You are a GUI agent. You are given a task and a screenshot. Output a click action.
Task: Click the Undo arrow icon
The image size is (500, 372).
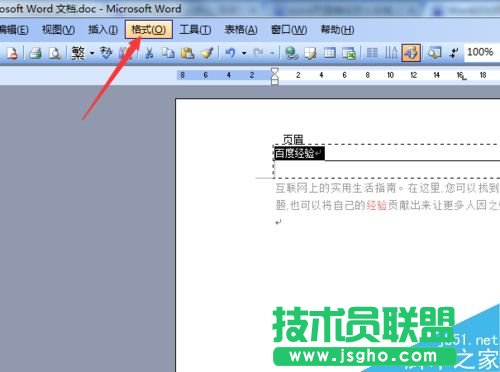coord(230,53)
